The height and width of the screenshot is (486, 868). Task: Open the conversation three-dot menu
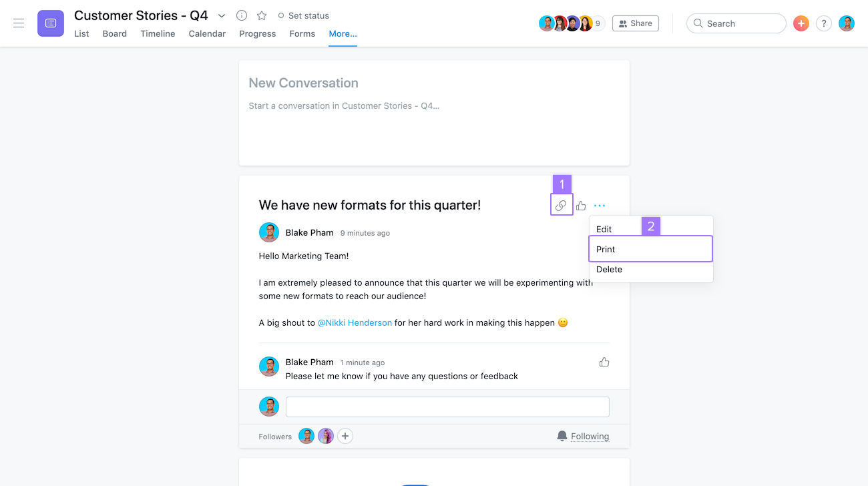pos(600,206)
